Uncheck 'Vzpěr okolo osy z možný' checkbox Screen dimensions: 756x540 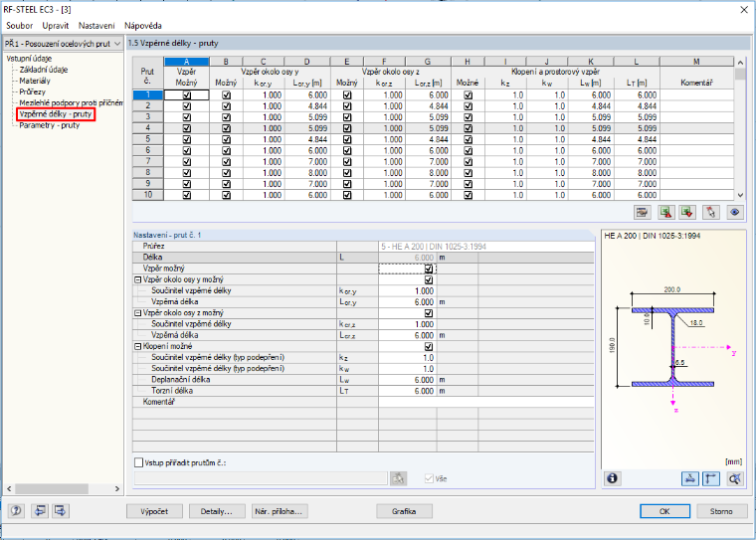coord(429,313)
